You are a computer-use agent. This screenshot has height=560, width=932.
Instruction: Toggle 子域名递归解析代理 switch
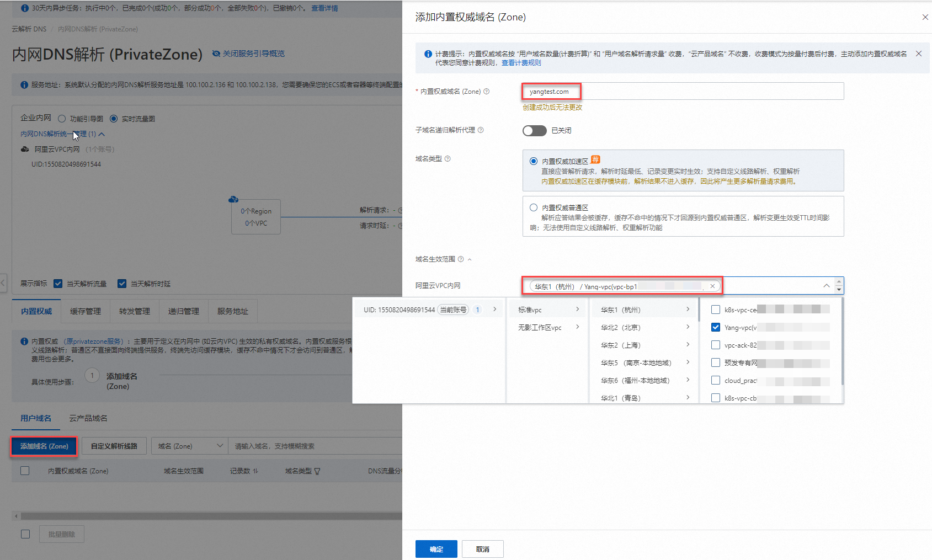pos(534,130)
